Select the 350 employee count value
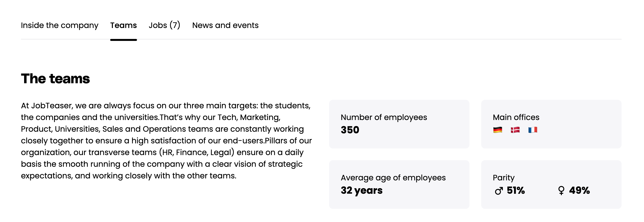 pos(350,130)
